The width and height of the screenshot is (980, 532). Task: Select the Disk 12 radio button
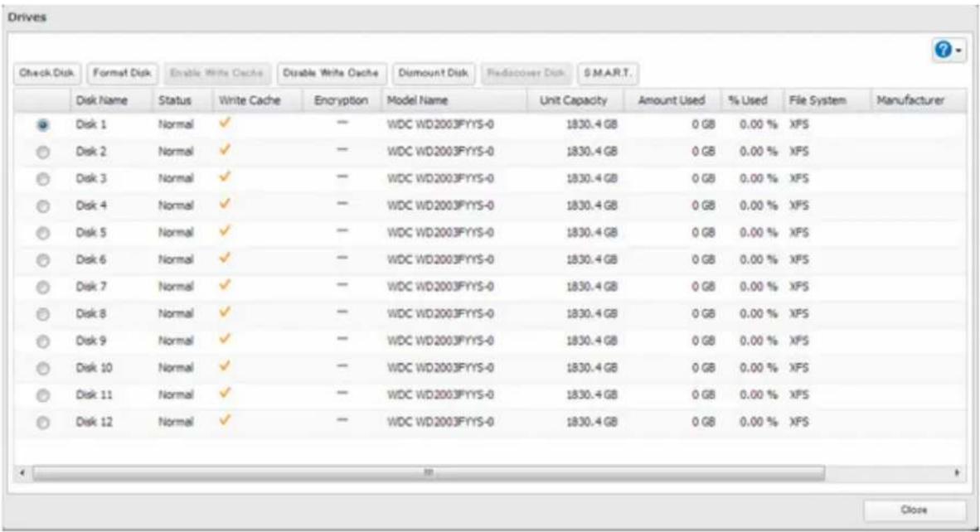tap(42, 423)
